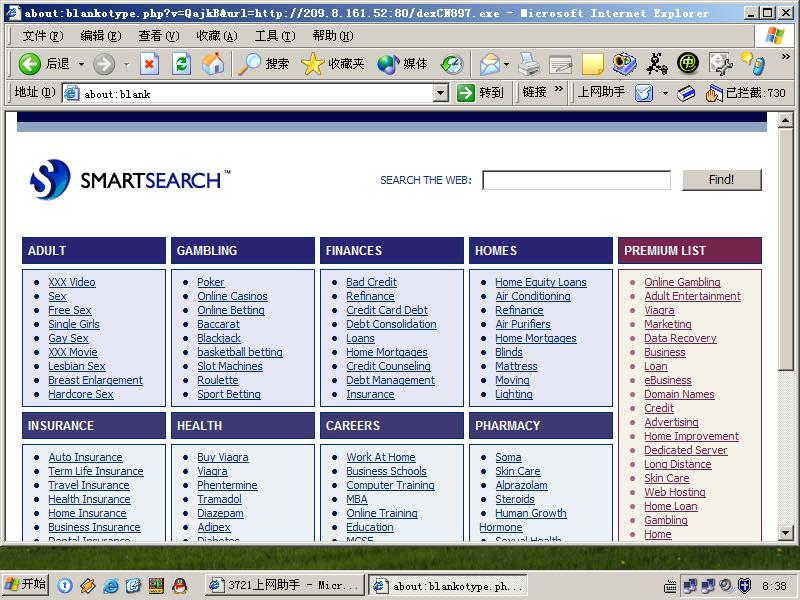Image resolution: width=800 pixels, height=600 pixels.
Task: Open the Credit Card Debt link
Action: click(x=386, y=310)
